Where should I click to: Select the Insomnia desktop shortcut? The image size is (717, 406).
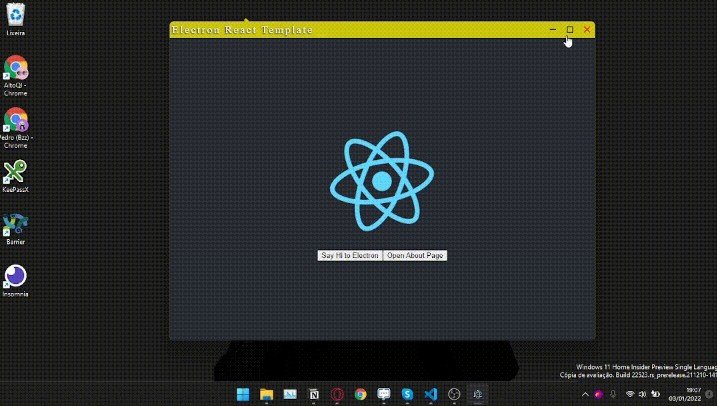(16, 280)
